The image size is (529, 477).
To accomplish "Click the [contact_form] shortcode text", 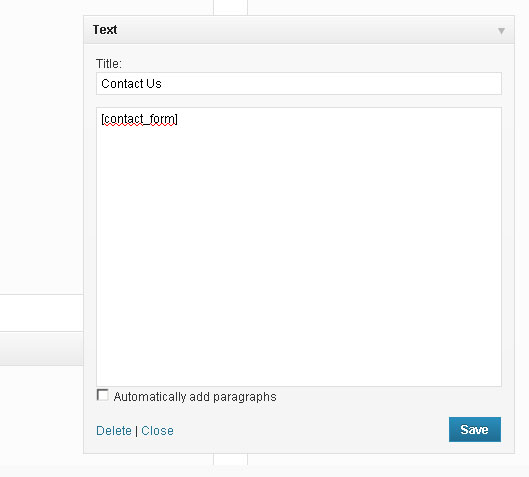I will [x=139, y=119].
